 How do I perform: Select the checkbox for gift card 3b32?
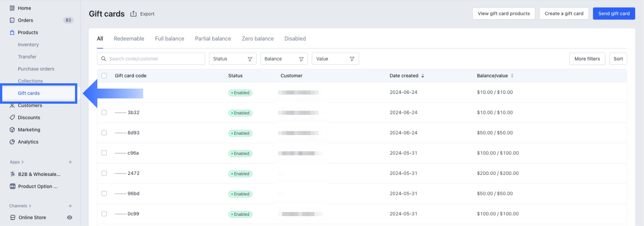tap(104, 112)
